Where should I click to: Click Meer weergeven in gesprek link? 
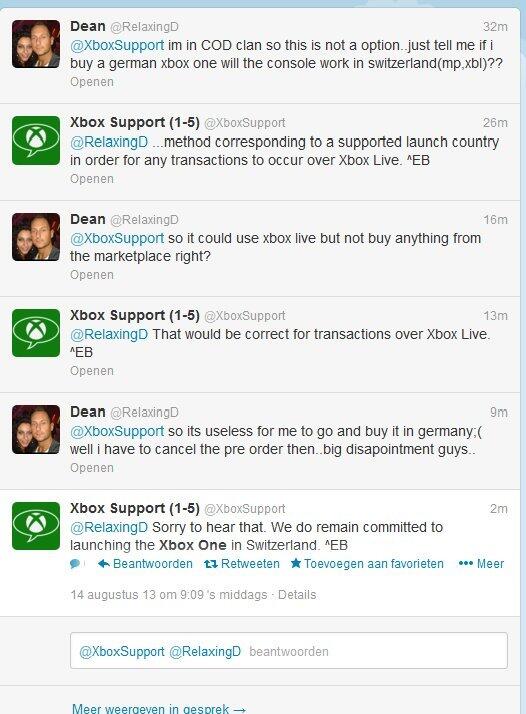[159, 709]
